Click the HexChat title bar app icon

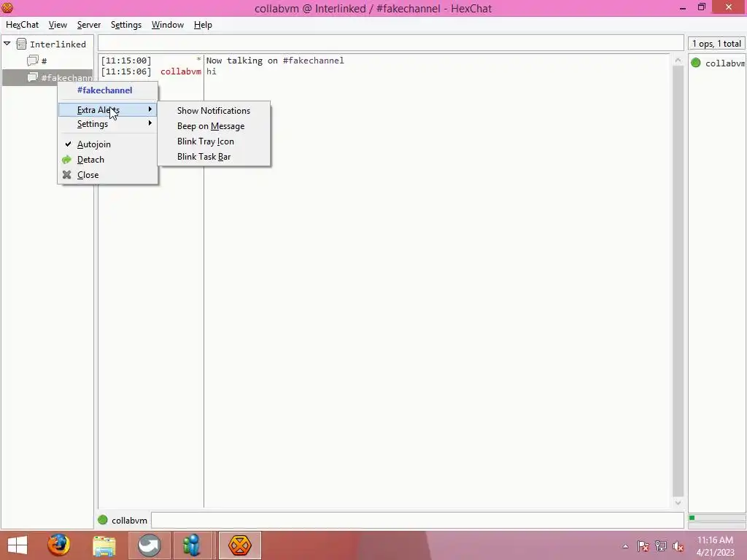pyautogui.click(x=7, y=7)
